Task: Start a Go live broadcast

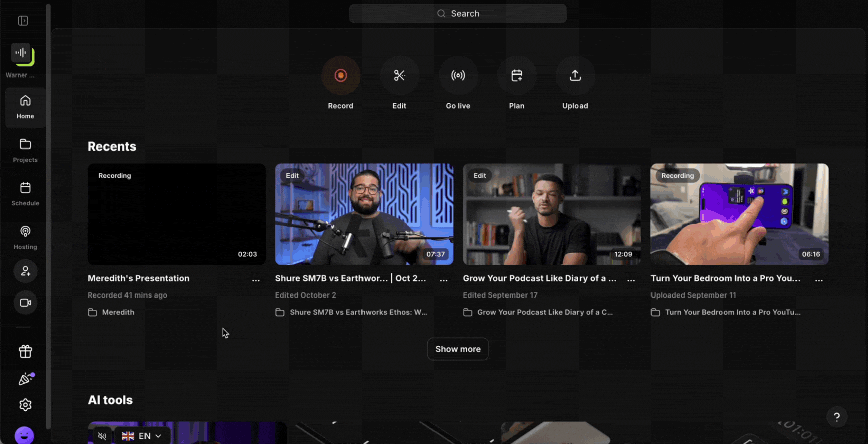Action: 458,76
